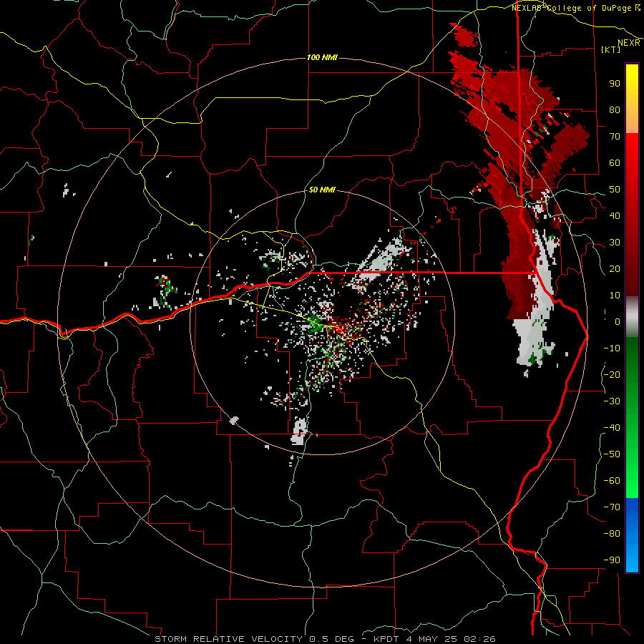Click the 0 value on the velocity scale
The image size is (644, 644).
[x=618, y=321]
